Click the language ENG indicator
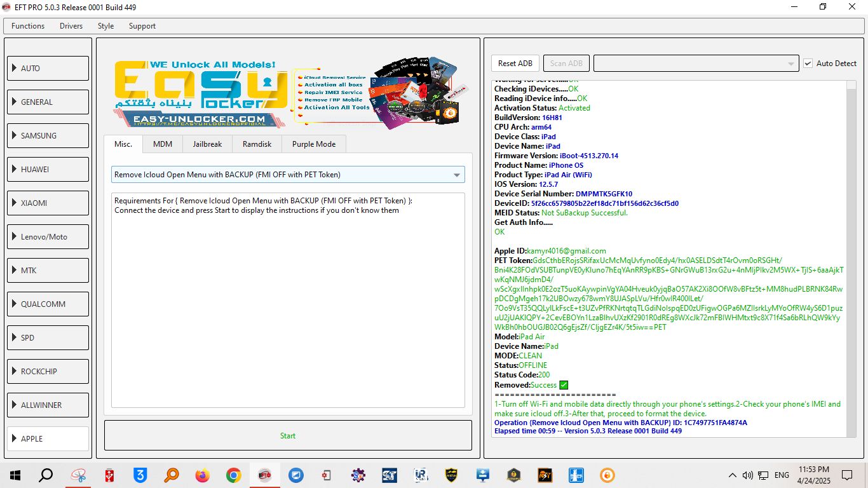Screen dimensions: 868x488 [x=782, y=475]
